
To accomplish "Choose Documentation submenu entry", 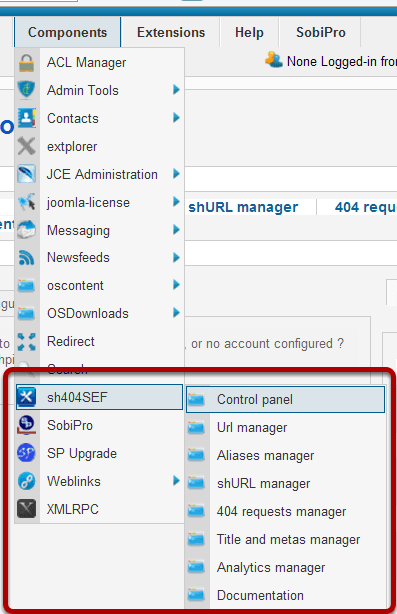I will pos(285,595).
